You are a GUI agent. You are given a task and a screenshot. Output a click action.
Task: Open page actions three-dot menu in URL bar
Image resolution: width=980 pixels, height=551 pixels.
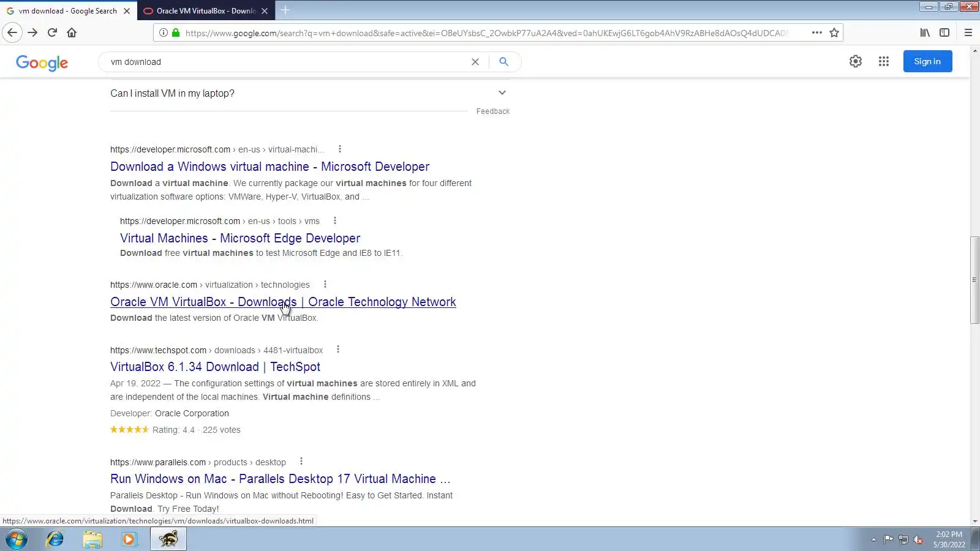click(x=816, y=32)
